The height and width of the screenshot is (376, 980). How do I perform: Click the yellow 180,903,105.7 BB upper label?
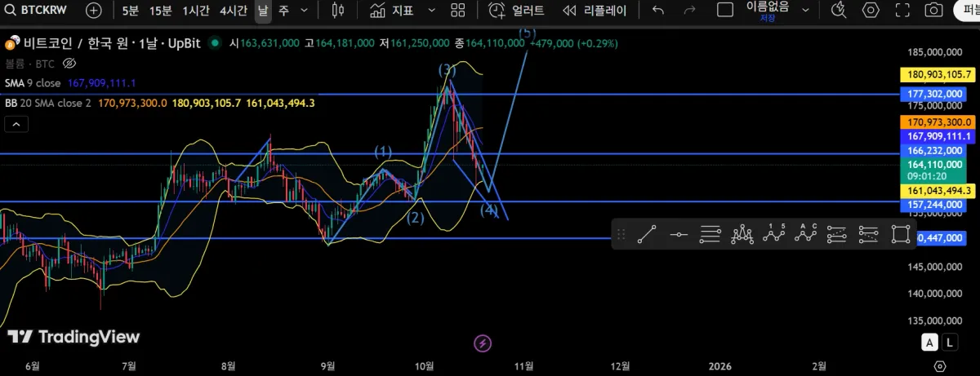[938, 74]
